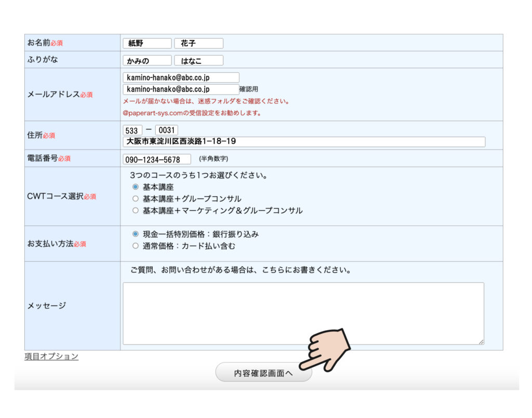532x418 pixels.
Task: Click the furigana field containing かみの
Action: tap(147, 61)
